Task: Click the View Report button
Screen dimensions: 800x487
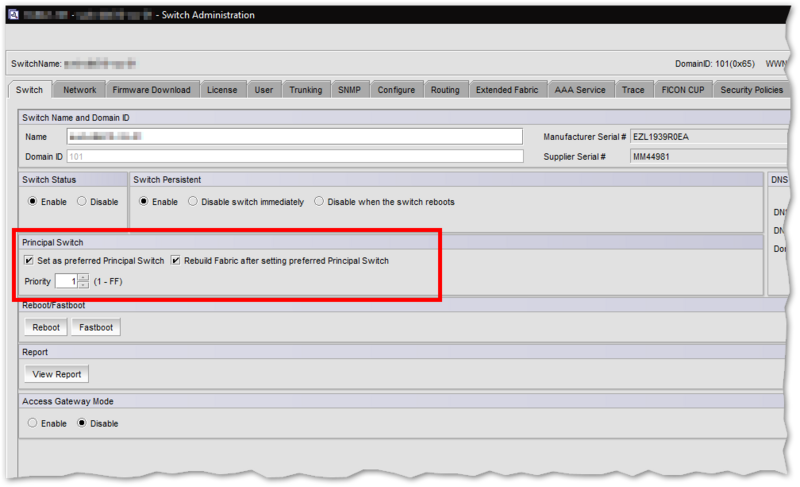Action: coord(56,375)
